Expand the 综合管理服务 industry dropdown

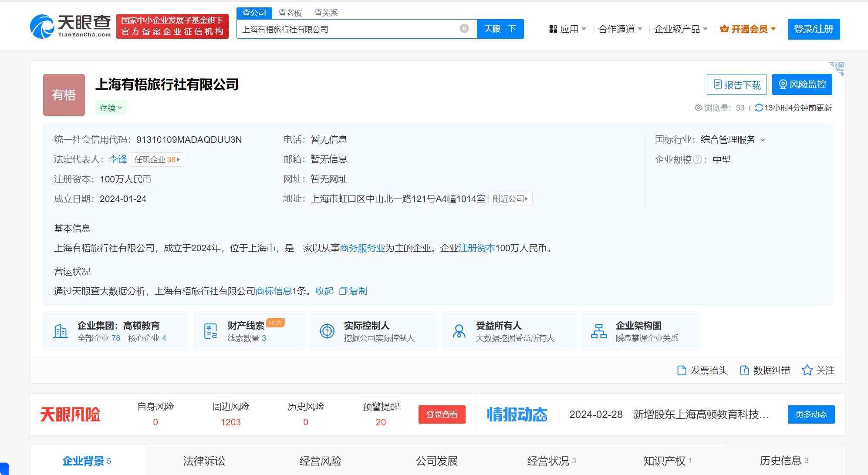click(763, 140)
